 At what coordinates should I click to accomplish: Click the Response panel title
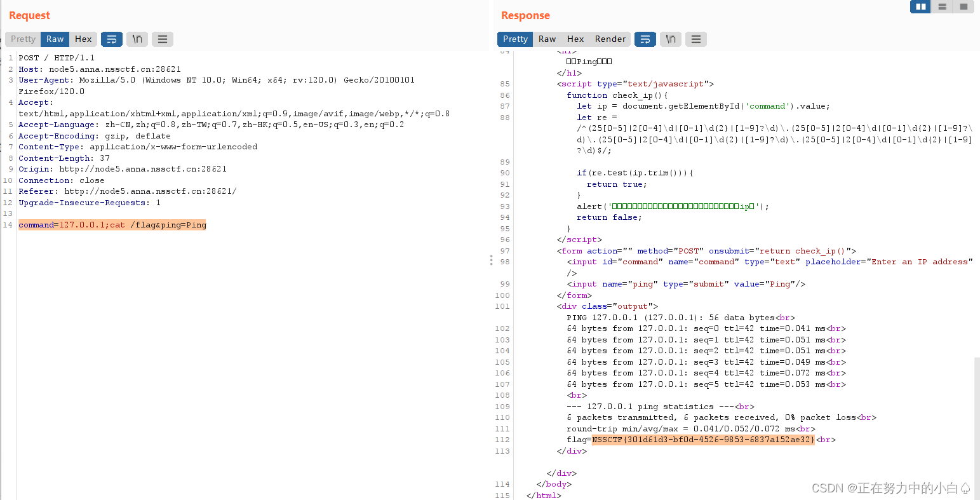(525, 15)
